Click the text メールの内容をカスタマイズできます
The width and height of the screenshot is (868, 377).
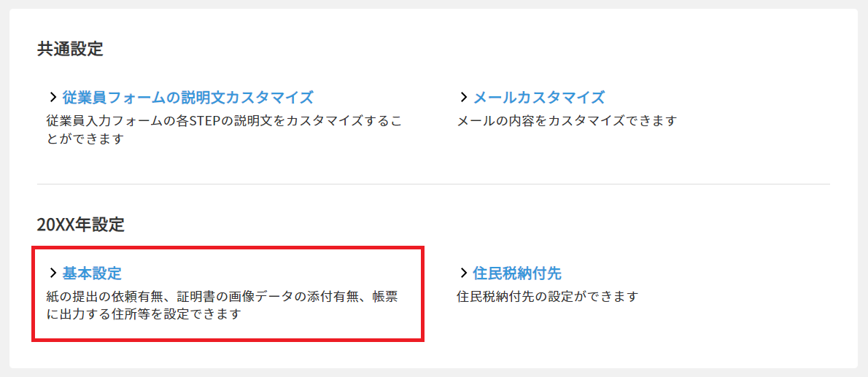click(567, 120)
